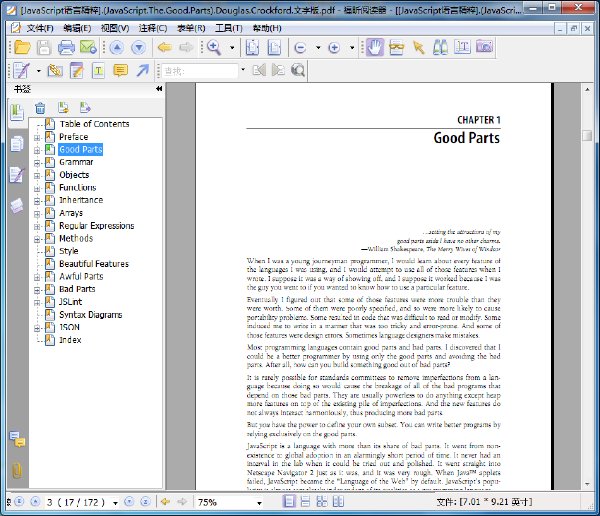This screenshot has height=516, width=600.
Task: Click the vertical scrollbar thumb
Action: 587,136
